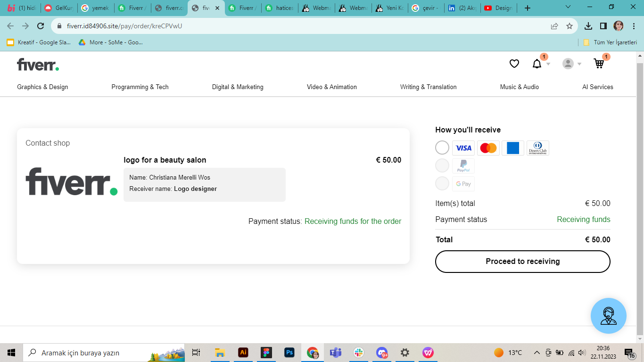Open Chrome profile picture
Image resolution: width=644 pixels, height=362 pixels.
[x=619, y=26]
